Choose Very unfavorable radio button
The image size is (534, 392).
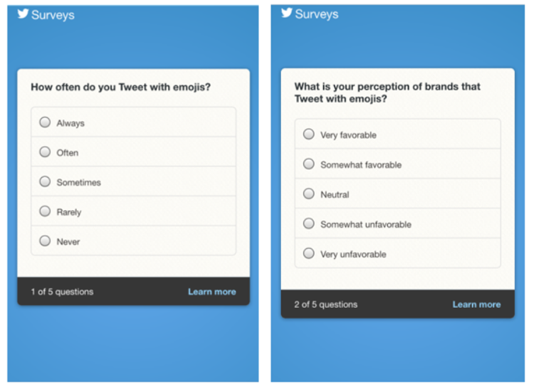click(309, 253)
